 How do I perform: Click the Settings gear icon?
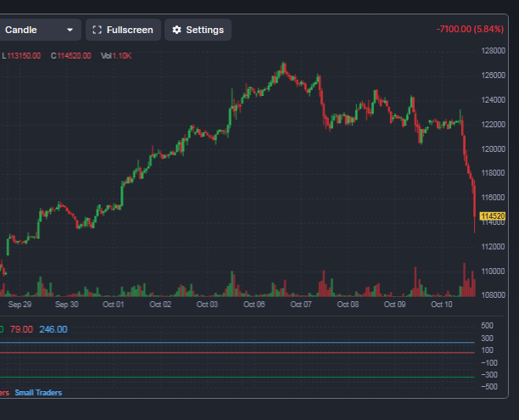[x=176, y=30]
